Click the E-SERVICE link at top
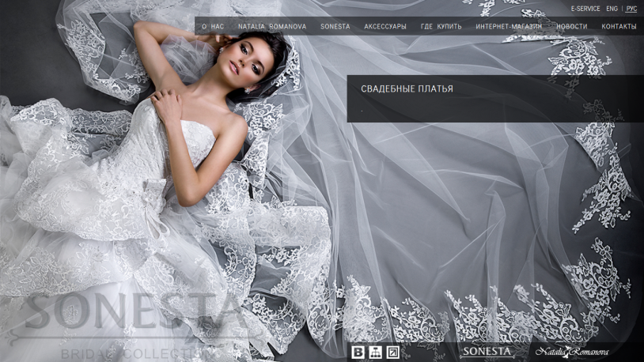Viewport: 644px width, 362px height. 585,9
